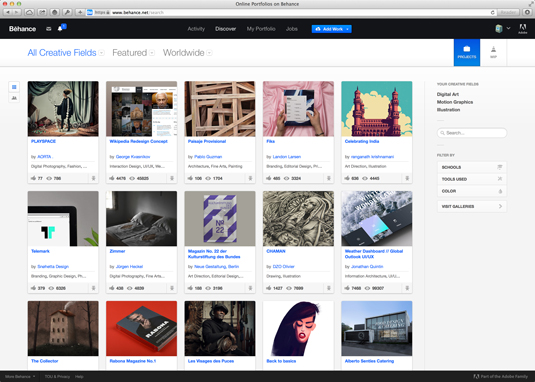This screenshot has width=535, height=382.
Task: Click the creative fields search box
Action: 472,133
